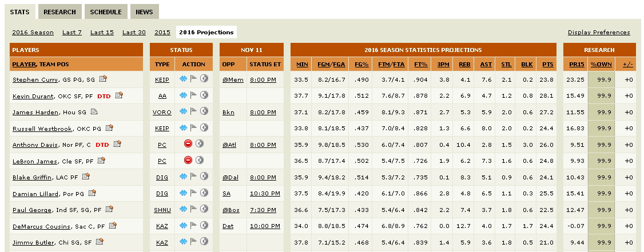Open Russell Westbrook's player news note icon
This screenshot has width=644, height=252.
(109, 127)
